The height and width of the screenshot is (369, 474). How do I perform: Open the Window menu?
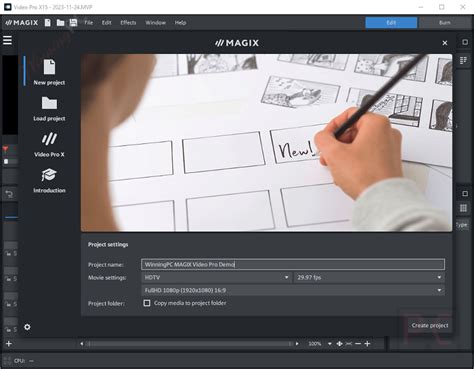[155, 23]
